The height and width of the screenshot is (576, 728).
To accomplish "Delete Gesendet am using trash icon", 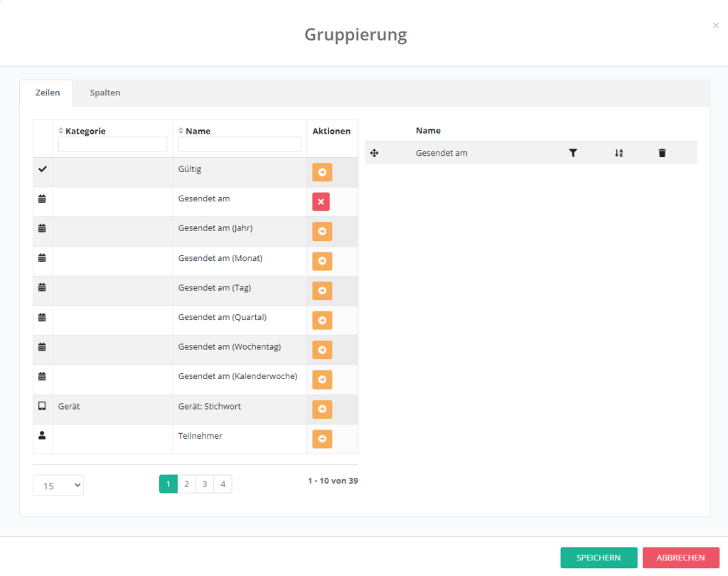I will (662, 153).
